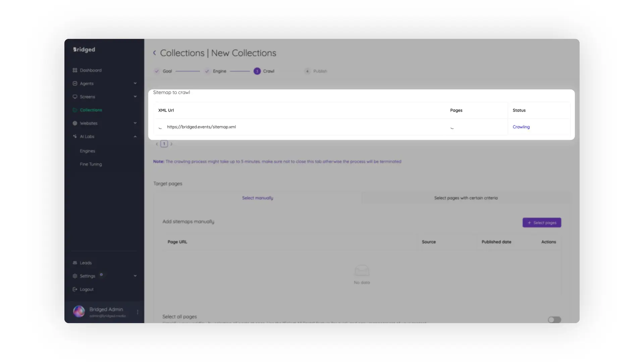This screenshot has width=644, height=362.
Task: Click the Logout icon
Action: click(75, 289)
